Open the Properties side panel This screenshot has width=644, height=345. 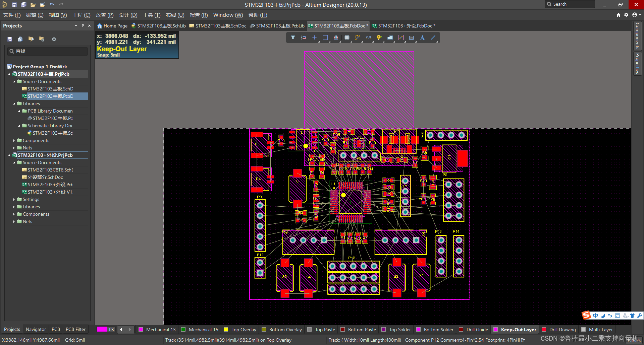tap(637, 63)
